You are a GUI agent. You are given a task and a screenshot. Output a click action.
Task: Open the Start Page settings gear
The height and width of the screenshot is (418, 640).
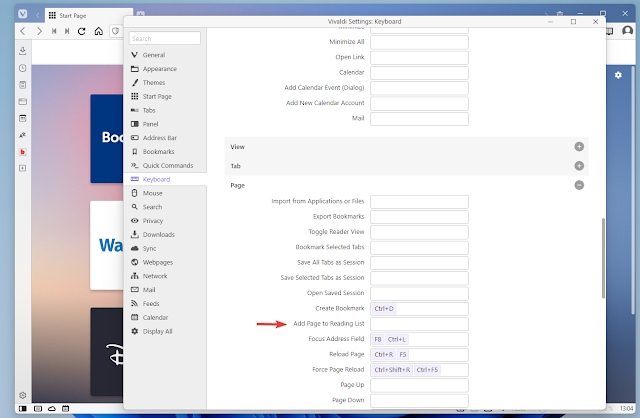pos(618,75)
